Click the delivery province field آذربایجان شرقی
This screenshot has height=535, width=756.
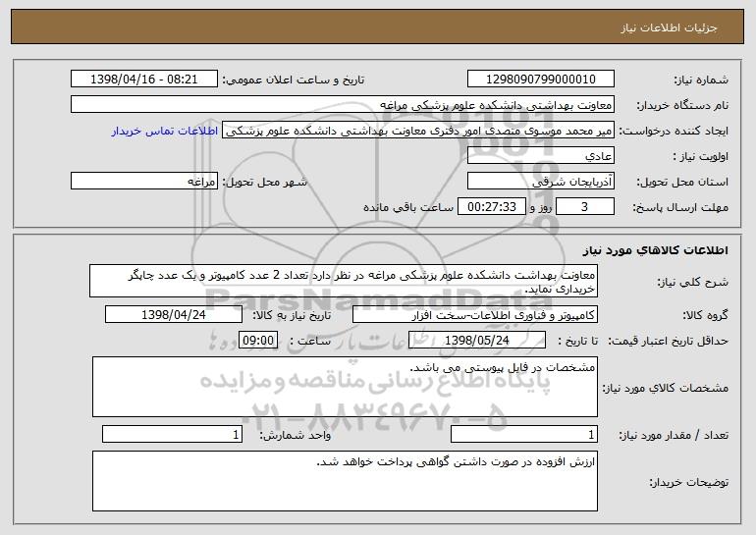click(x=540, y=182)
